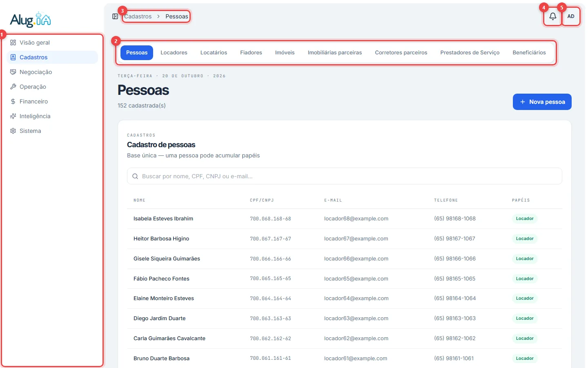Click the Visão geral dashboard icon
Viewport: 588px width, 368px height.
coord(13,43)
